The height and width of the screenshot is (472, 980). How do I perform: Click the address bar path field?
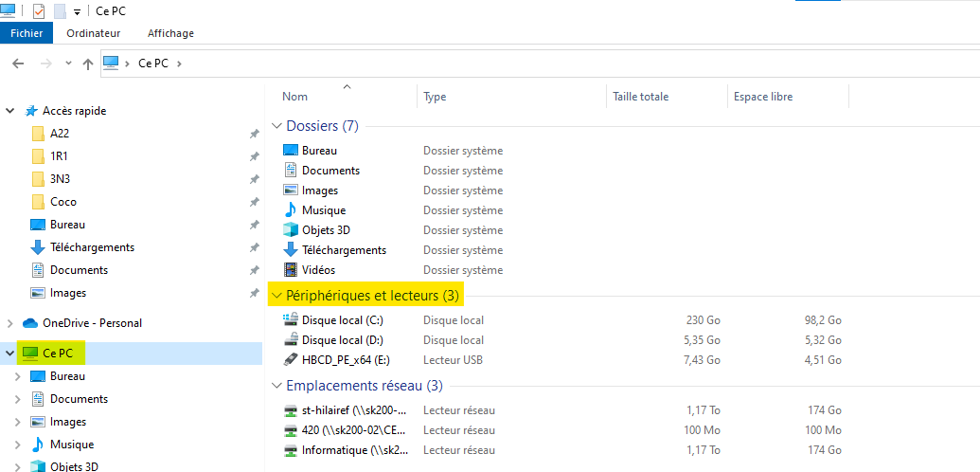pyautogui.click(x=540, y=64)
